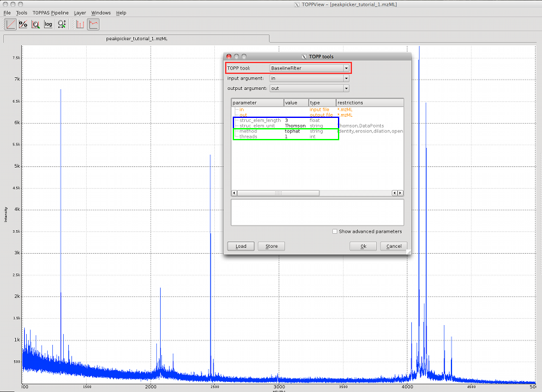Open the TOPP tool dropdown showing BaselineFilter

click(x=309, y=68)
